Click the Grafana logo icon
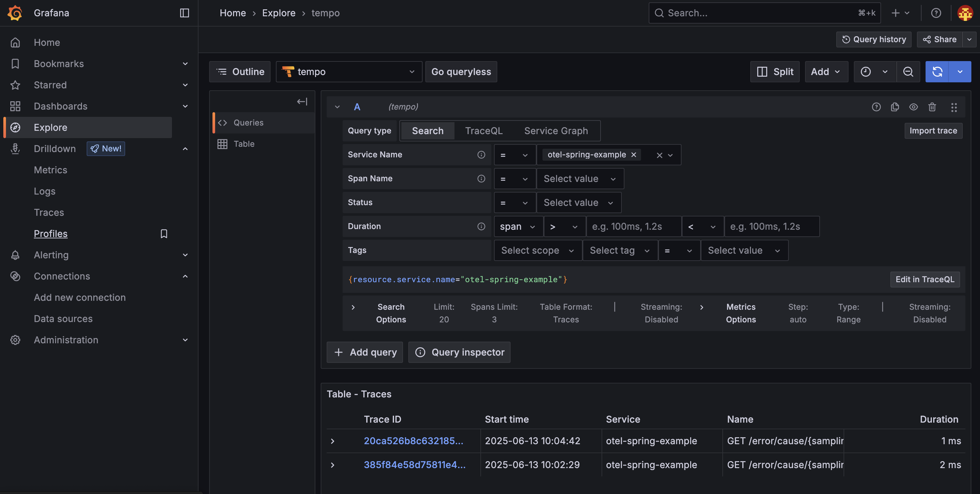The width and height of the screenshot is (980, 494). click(15, 13)
